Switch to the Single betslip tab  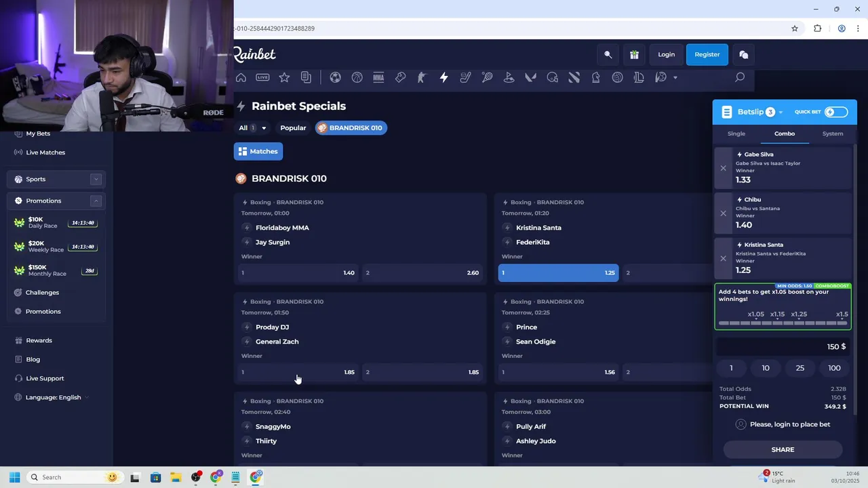click(736, 134)
